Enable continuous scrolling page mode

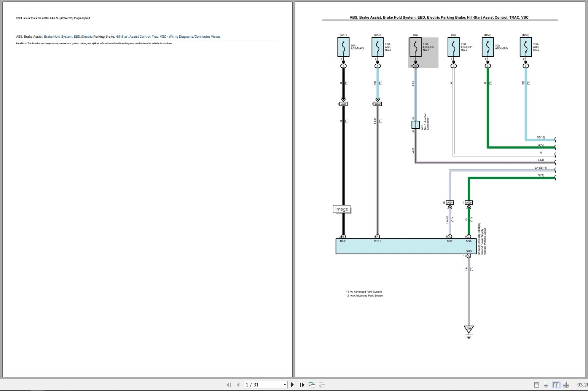point(546,385)
